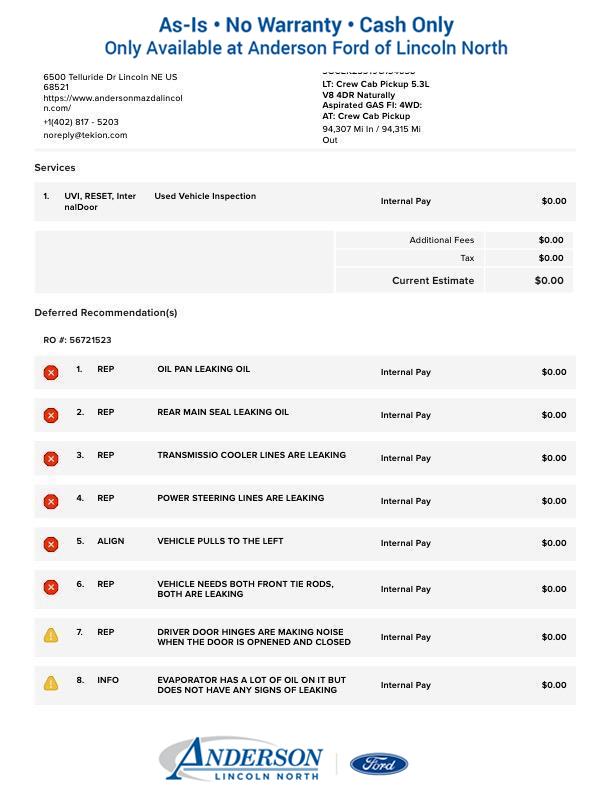612x792 pixels.
Task: Click Internal Pay for OIL PAN item
Action: pos(405,372)
